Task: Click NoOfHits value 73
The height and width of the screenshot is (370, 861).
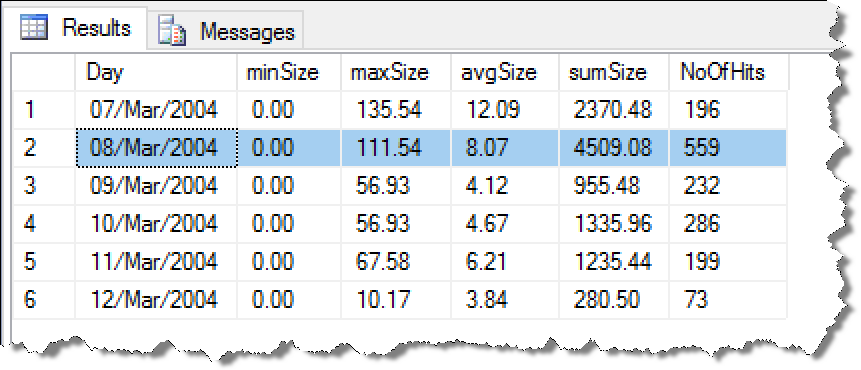Action: pos(728,299)
